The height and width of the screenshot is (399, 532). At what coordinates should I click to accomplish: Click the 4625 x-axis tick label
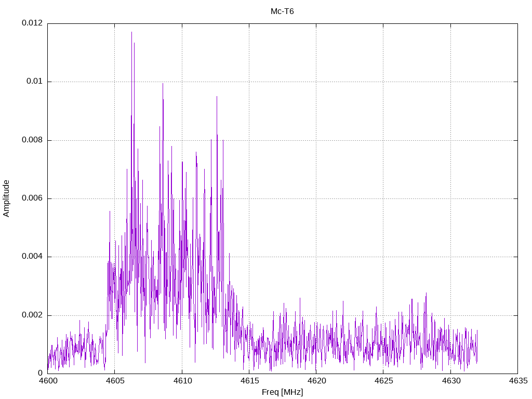(x=383, y=381)
